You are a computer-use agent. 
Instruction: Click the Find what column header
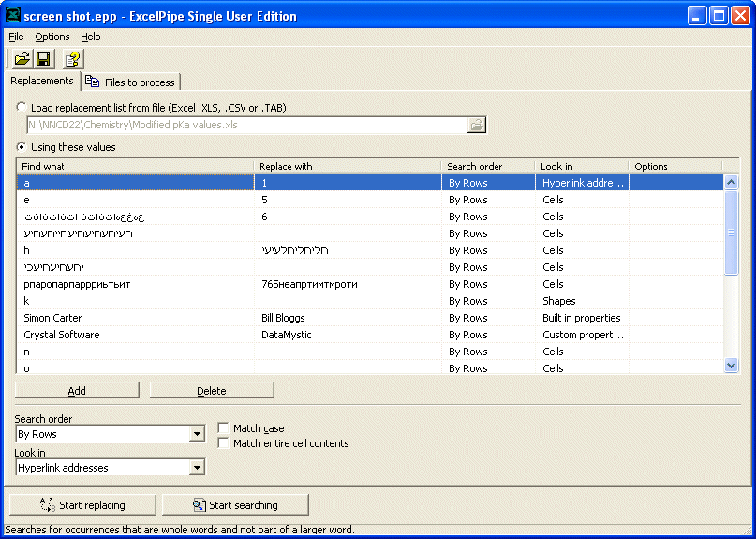coord(136,166)
